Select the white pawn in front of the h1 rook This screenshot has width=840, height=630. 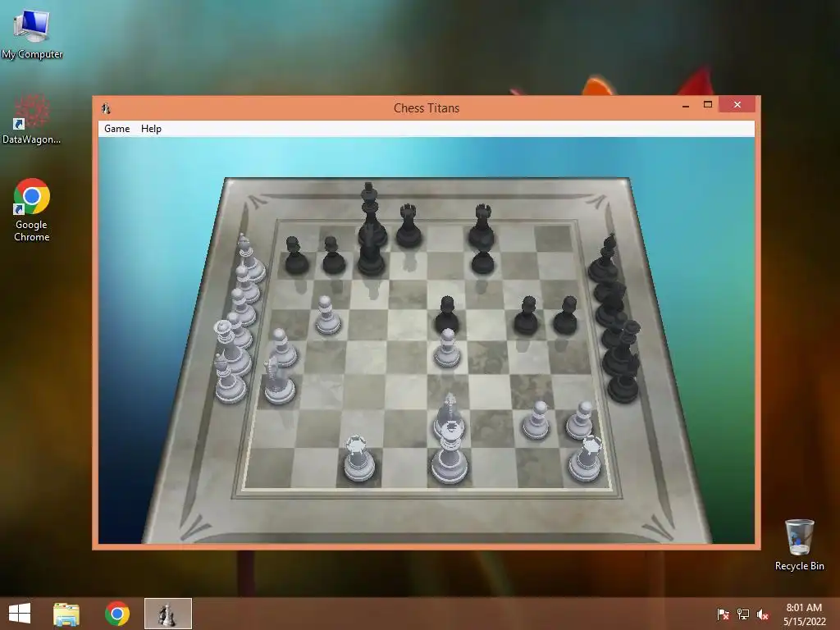580,421
